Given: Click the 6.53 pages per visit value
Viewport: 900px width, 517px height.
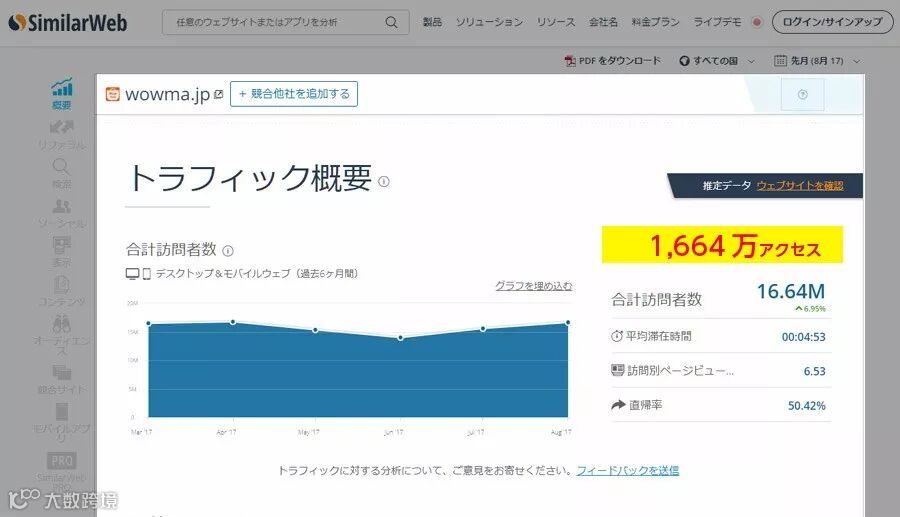Looking at the screenshot, I should coord(814,371).
